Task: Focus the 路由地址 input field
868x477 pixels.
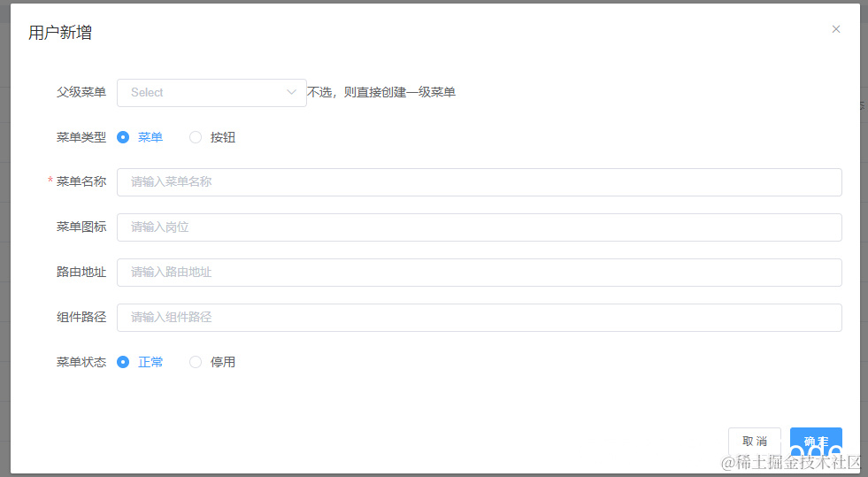Action: tap(480, 273)
